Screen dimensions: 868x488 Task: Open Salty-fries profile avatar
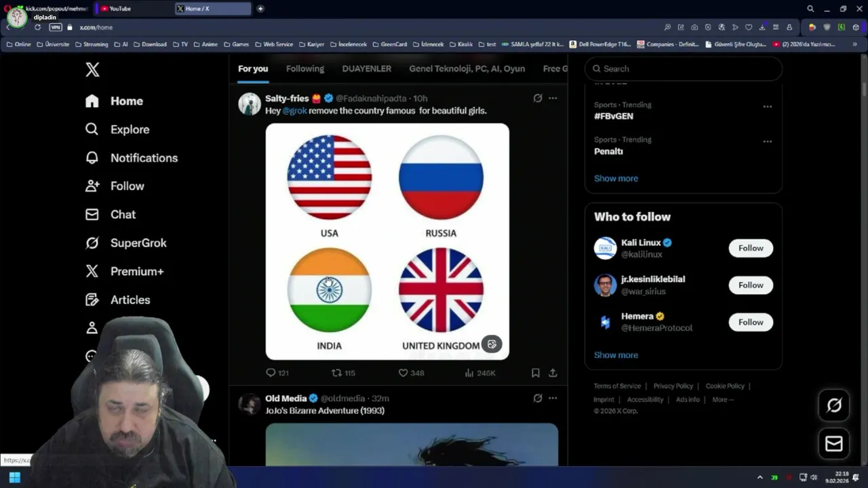(x=250, y=104)
